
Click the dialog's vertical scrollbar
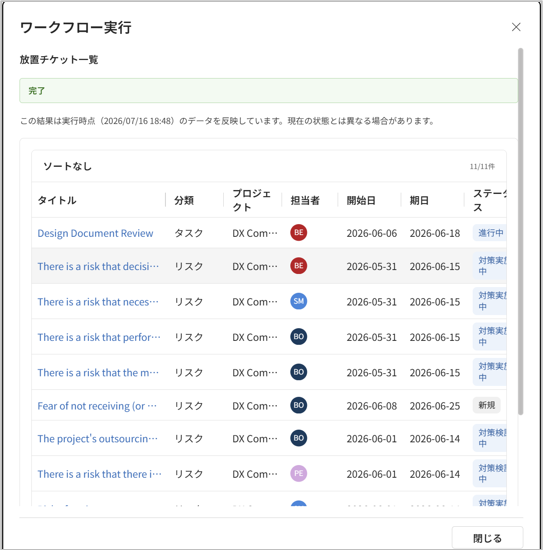click(521, 232)
